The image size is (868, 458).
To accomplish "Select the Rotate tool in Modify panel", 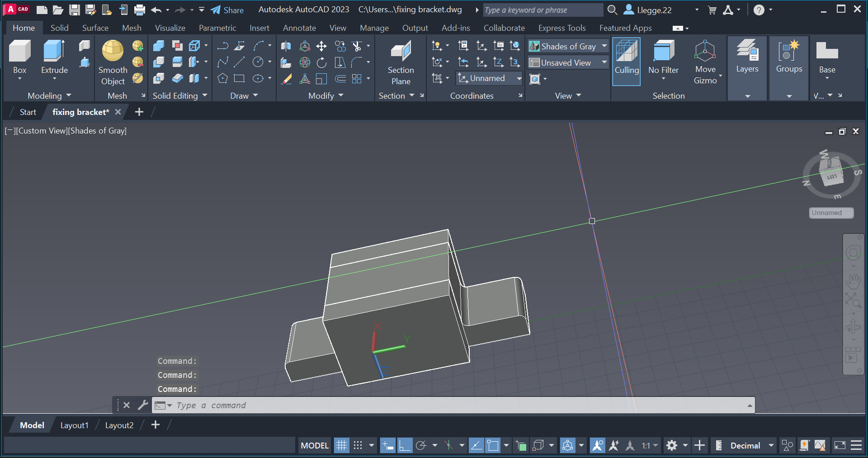I will point(321,62).
